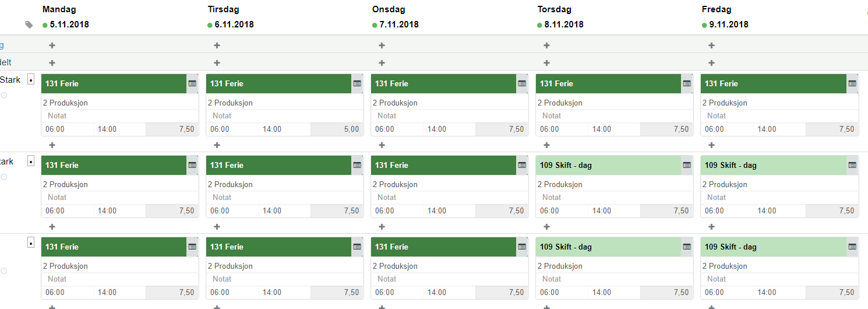
Task: Click plus icon in second header row under Fredag
Action: pos(711,62)
